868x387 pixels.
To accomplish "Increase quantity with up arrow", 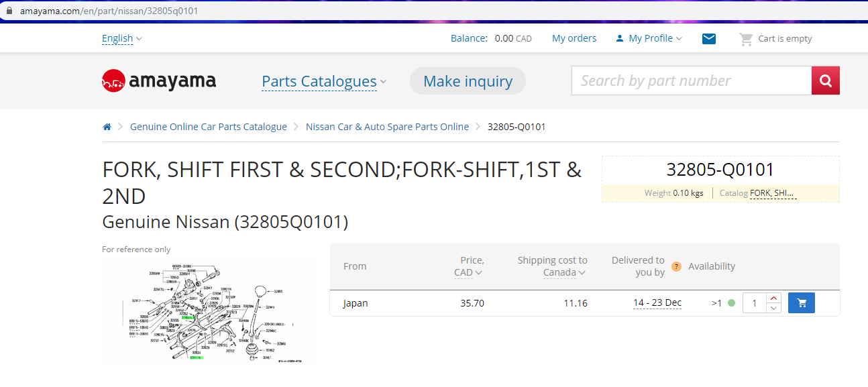I will [773, 298].
